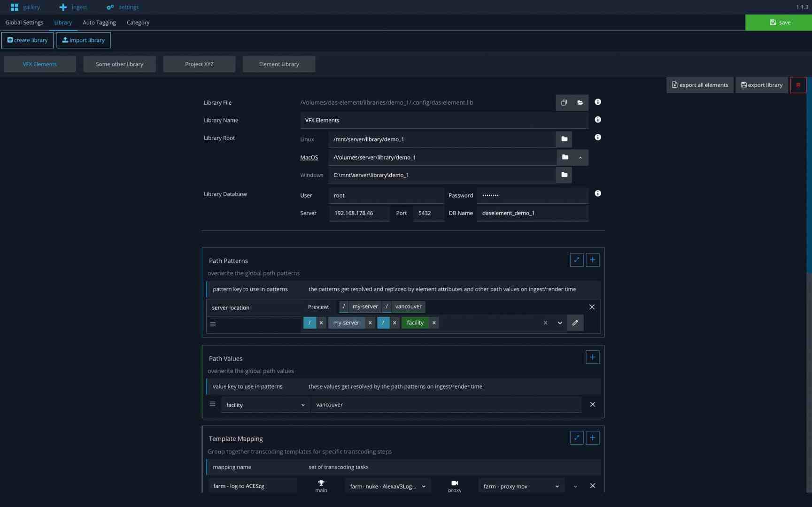812x507 pixels.
Task: Add a new path value with plus icon
Action: (592, 357)
